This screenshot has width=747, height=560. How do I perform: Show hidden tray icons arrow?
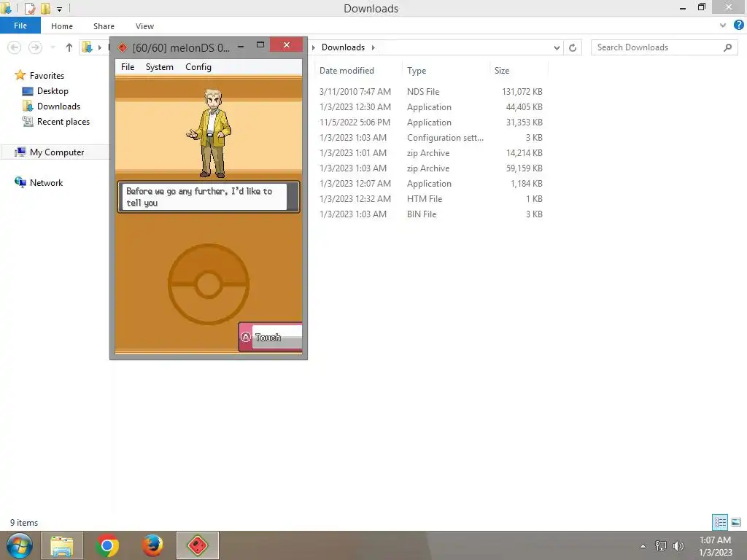tap(643, 546)
